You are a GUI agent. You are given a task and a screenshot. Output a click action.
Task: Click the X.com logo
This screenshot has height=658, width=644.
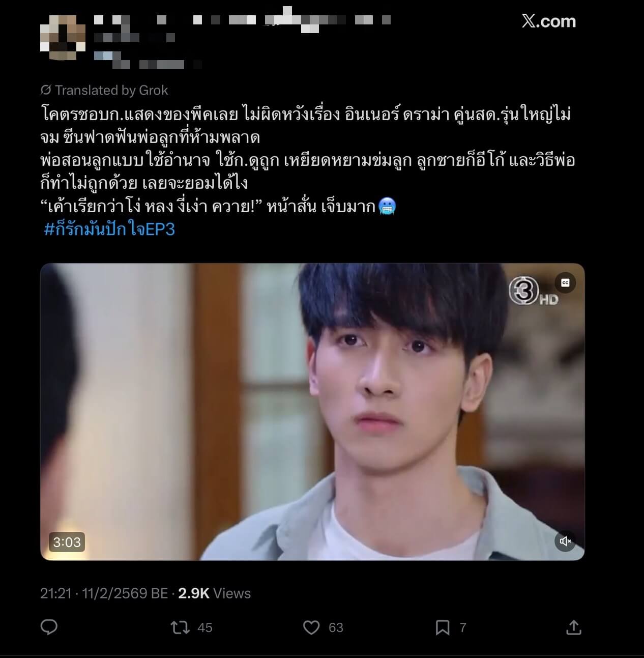pos(548,21)
